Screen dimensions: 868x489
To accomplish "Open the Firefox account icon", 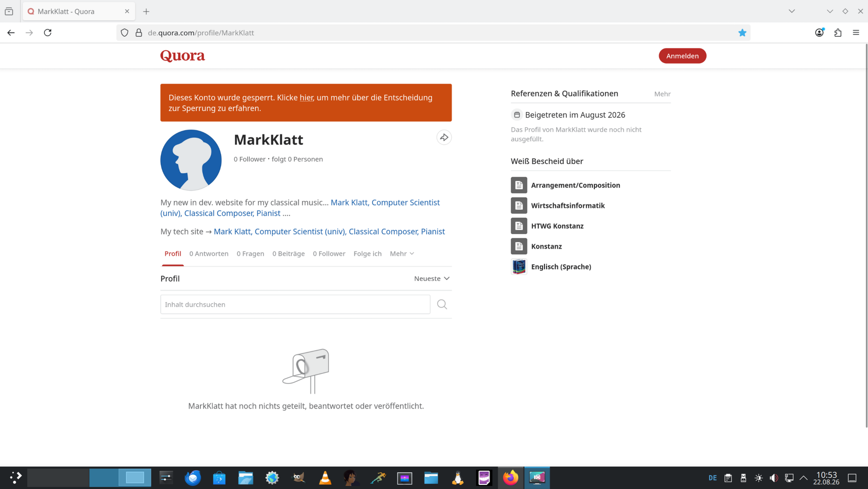I will (819, 33).
